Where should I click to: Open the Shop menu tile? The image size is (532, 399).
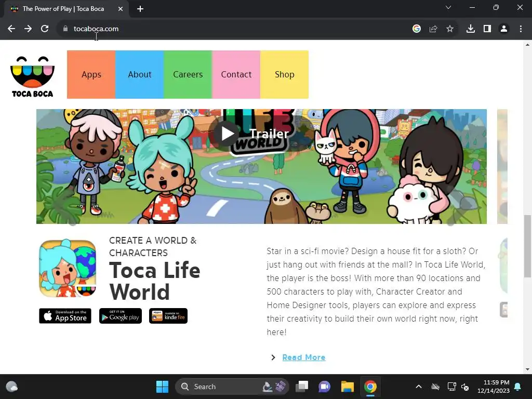[284, 75]
